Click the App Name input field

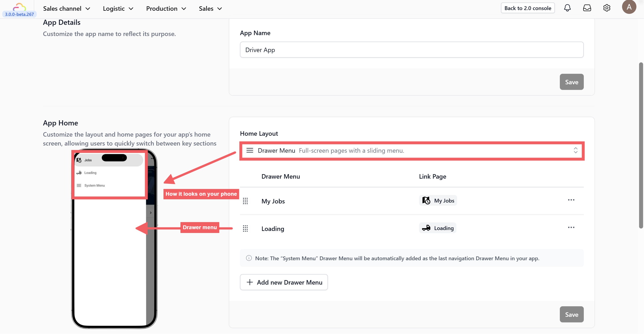pos(411,50)
